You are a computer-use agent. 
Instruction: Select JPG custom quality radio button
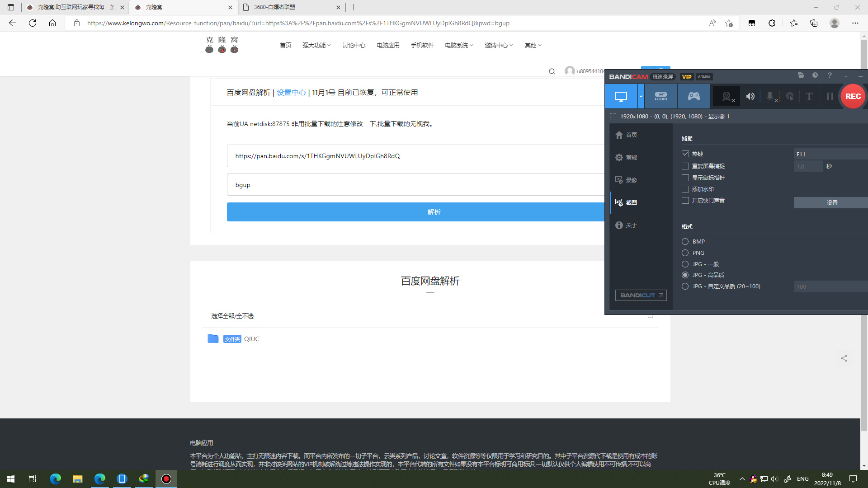pos(685,286)
